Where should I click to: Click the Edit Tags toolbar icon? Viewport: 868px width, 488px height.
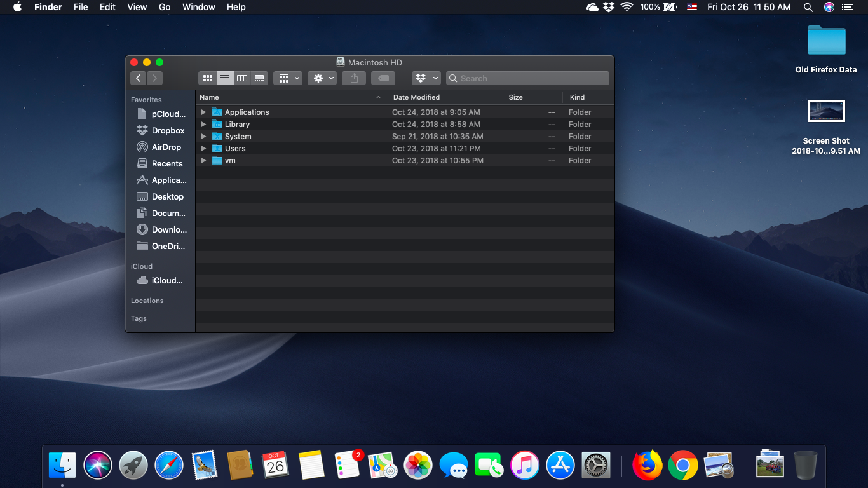click(x=383, y=78)
